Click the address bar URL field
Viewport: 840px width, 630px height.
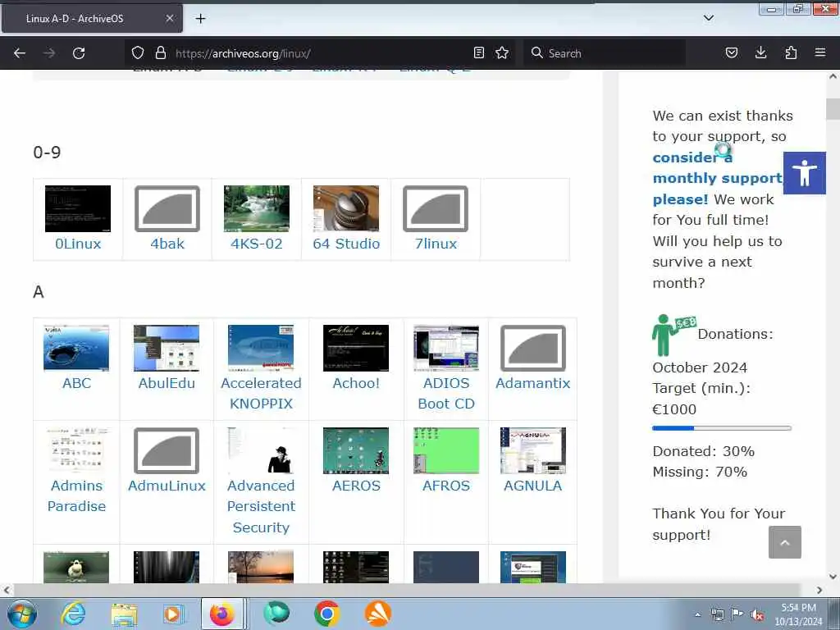[322, 53]
